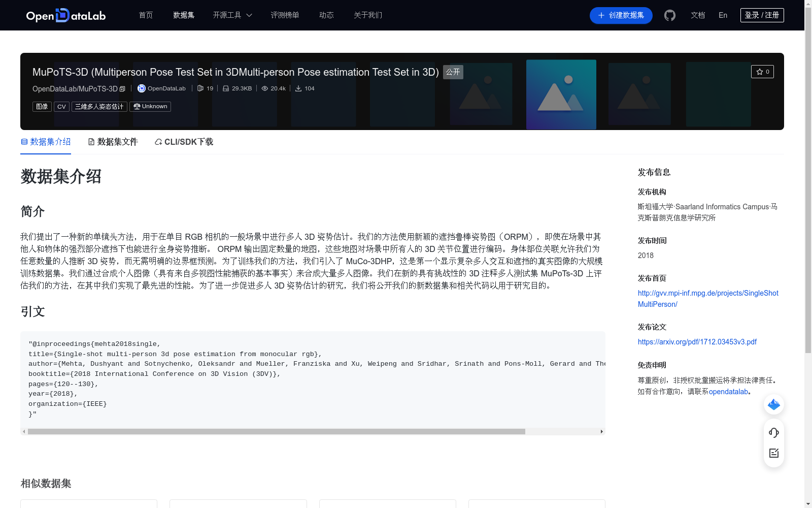The width and height of the screenshot is (812, 508).
Task: Click the 相似数据集 heading
Action: pos(46,484)
